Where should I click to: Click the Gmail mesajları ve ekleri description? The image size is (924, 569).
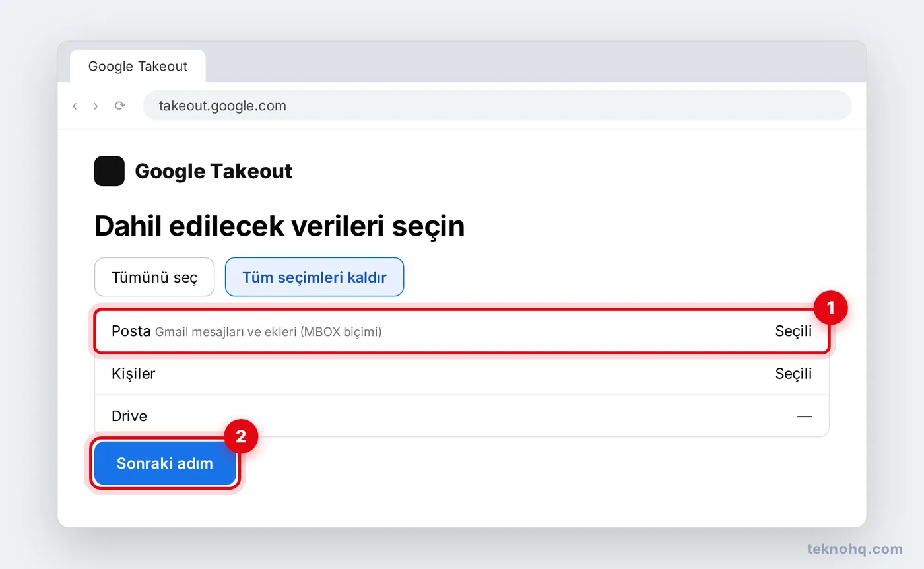click(x=268, y=332)
